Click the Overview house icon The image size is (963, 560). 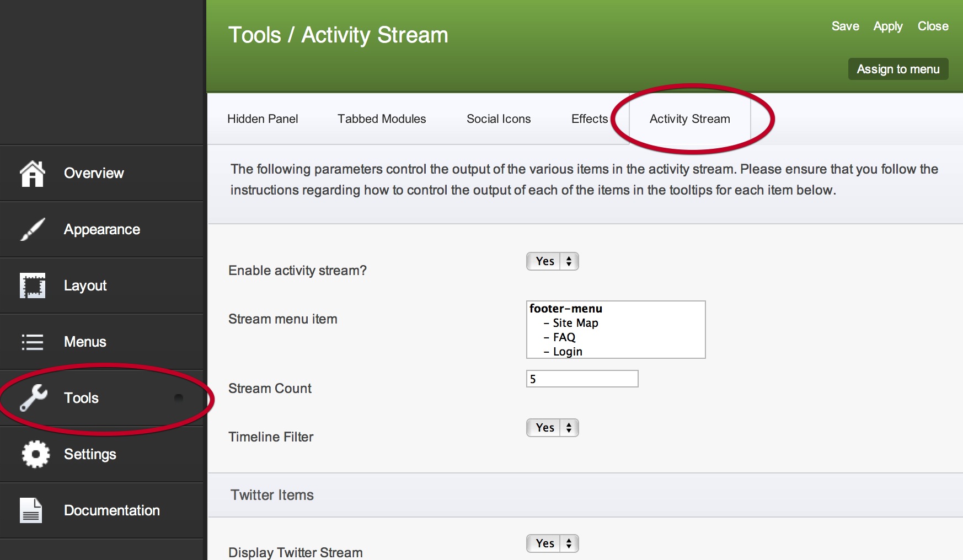click(x=33, y=174)
